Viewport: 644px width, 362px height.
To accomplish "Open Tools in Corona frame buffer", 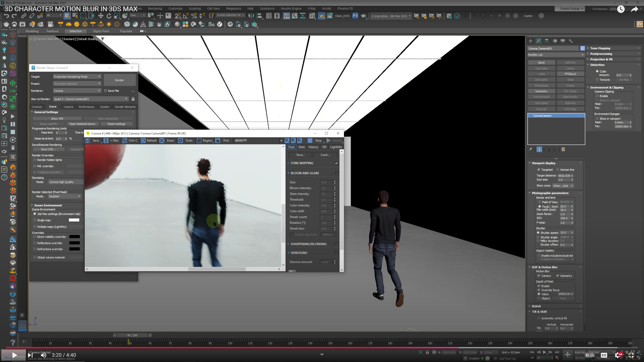I will click(185, 140).
